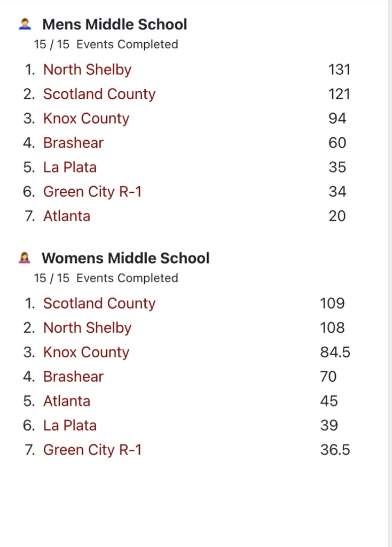Open Brashear team in Mens Middle School
The height and width of the screenshot is (547, 392).
pos(73,143)
